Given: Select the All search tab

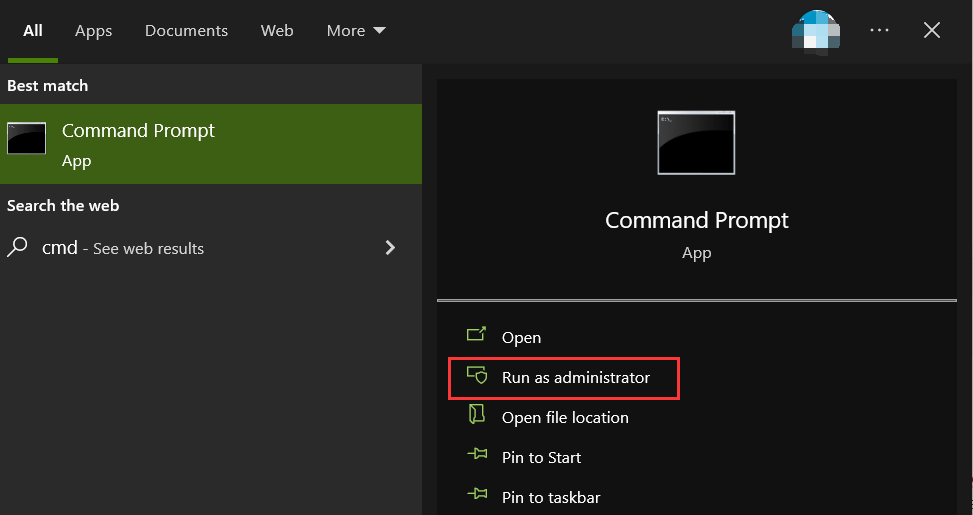Looking at the screenshot, I should 33,30.
